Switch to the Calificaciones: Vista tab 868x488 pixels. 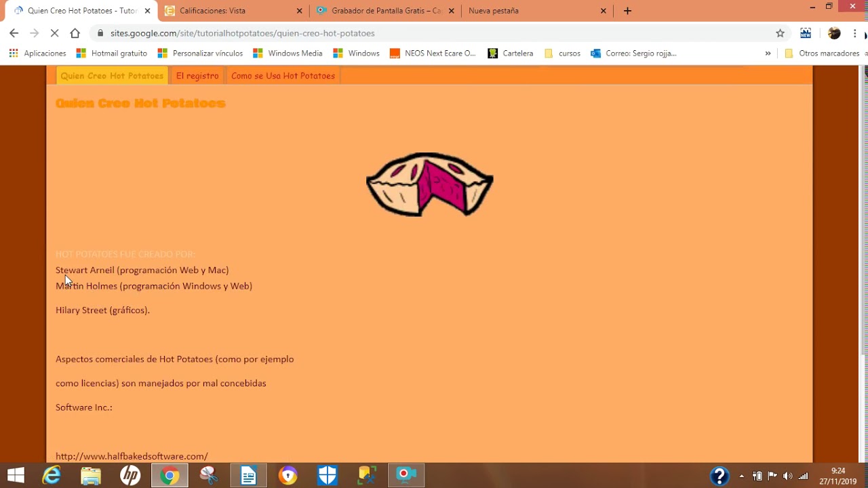click(x=233, y=11)
